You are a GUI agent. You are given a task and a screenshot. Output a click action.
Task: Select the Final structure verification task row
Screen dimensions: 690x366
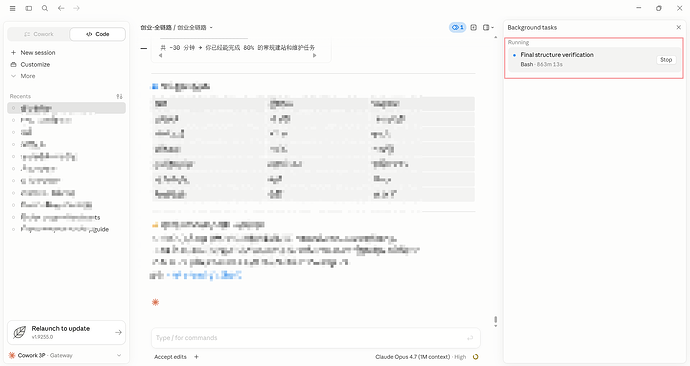coord(594,59)
